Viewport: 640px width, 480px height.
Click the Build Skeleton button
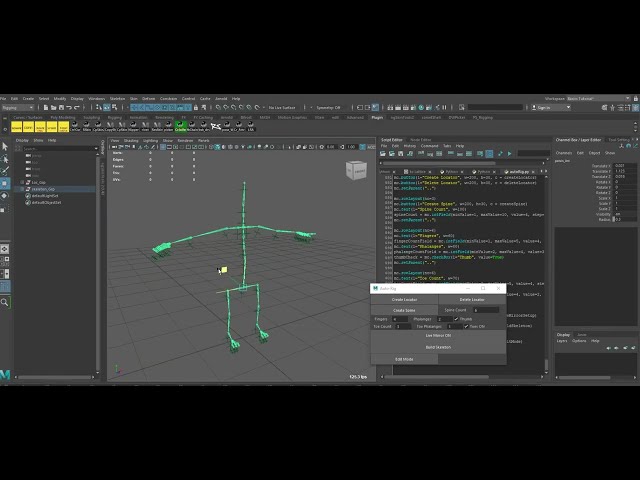point(438,347)
